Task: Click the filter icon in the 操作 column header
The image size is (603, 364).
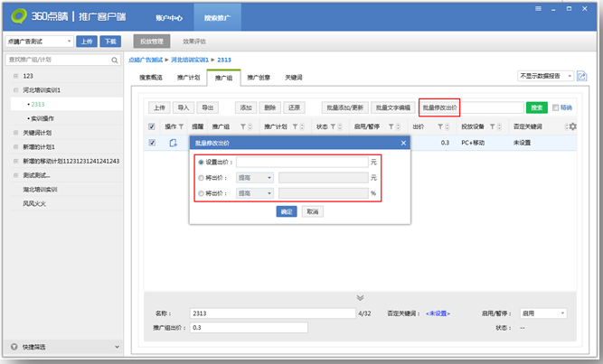Action: coord(181,126)
